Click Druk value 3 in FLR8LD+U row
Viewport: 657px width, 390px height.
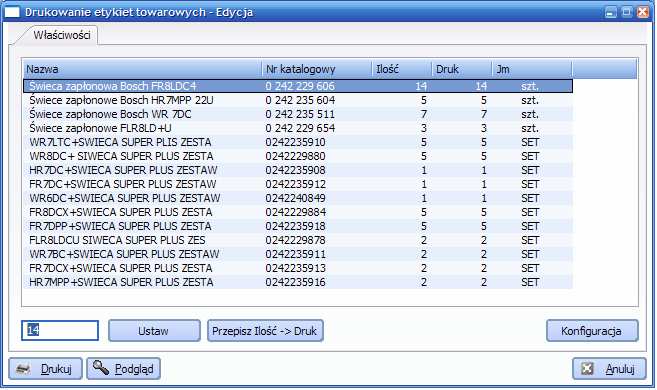[484, 128]
